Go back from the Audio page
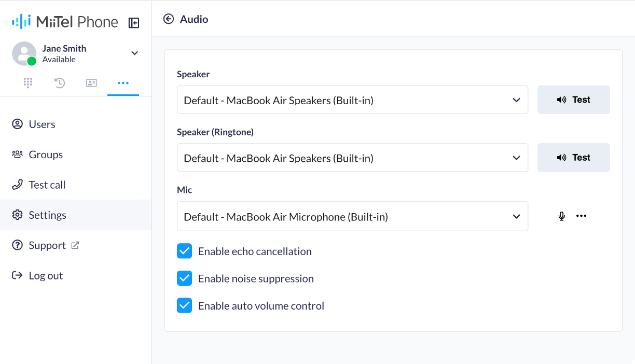635x364 pixels. click(168, 19)
